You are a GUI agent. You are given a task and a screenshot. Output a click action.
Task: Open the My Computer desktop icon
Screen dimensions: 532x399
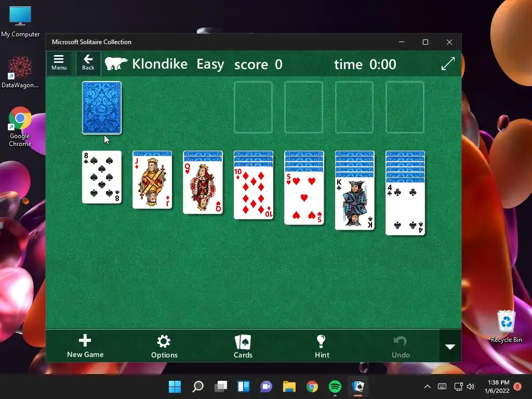click(x=20, y=21)
